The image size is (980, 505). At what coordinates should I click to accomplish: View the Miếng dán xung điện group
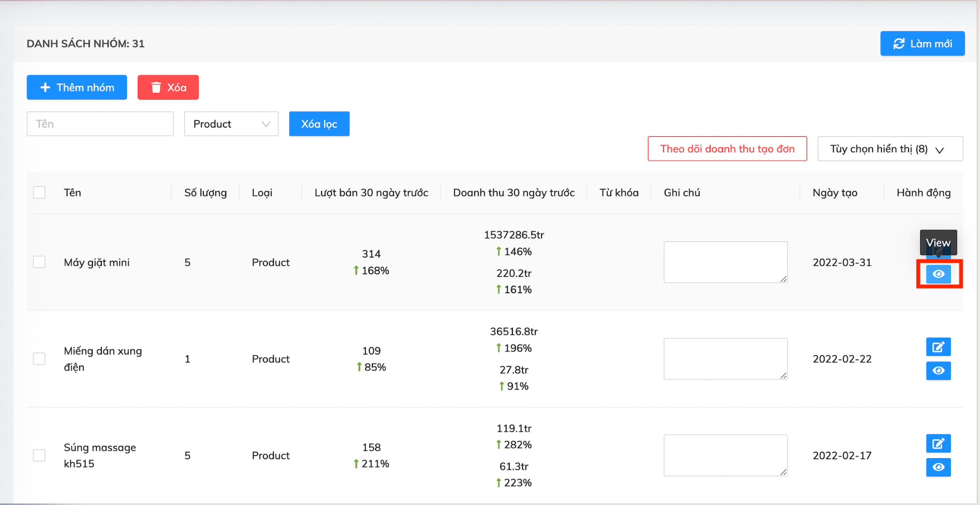click(938, 371)
